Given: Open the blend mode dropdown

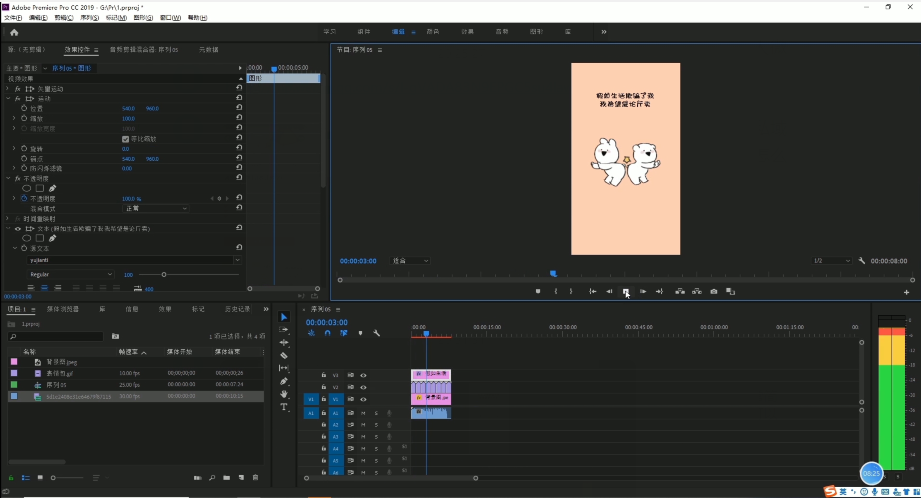Looking at the screenshot, I should pyautogui.click(x=156, y=208).
